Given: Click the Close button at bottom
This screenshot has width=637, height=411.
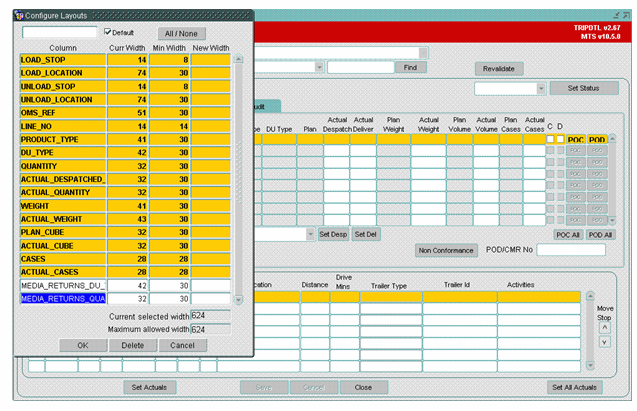Looking at the screenshot, I should (x=363, y=387).
